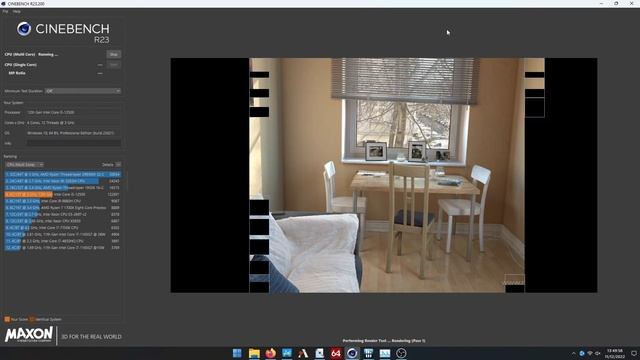Open the taskbar clock and date
The width and height of the screenshot is (640, 360).
pyautogui.click(x=614, y=353)
